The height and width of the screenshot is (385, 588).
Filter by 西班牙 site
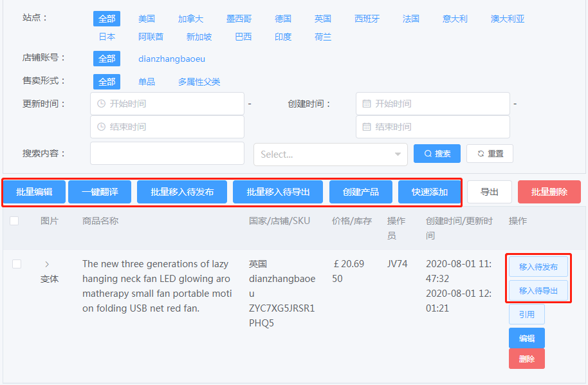click(x=367, y=19)
